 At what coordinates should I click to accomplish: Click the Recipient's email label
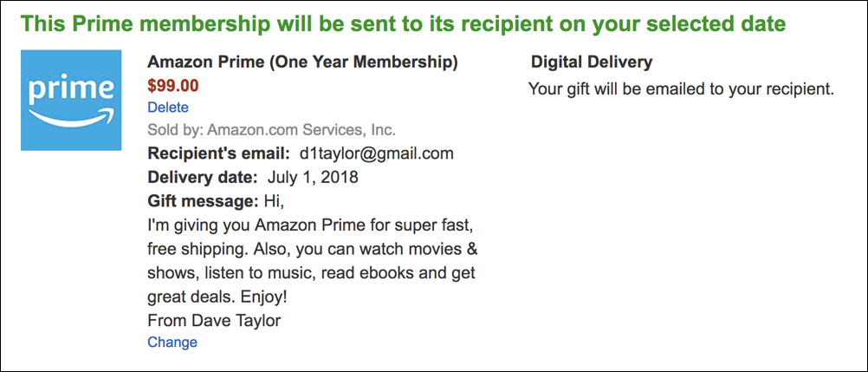(x=219, y=154)
